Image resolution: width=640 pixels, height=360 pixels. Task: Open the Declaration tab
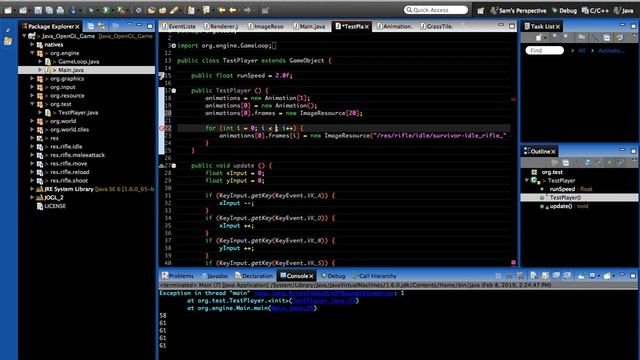[253, 276]
